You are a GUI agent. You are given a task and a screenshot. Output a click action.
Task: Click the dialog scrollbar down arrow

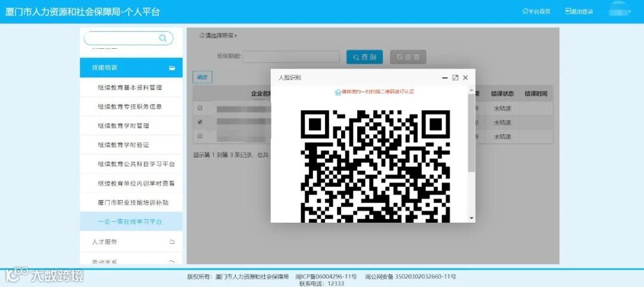point(472,218)
